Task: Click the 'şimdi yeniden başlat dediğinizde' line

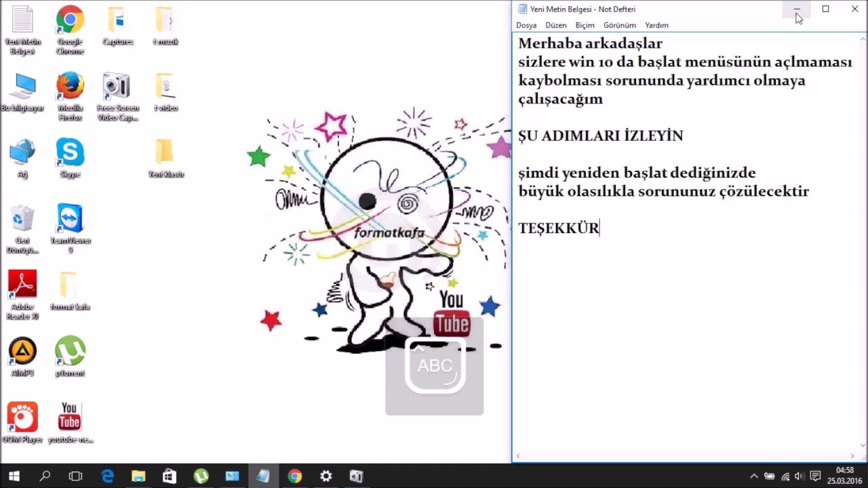Action: [637, 173]
